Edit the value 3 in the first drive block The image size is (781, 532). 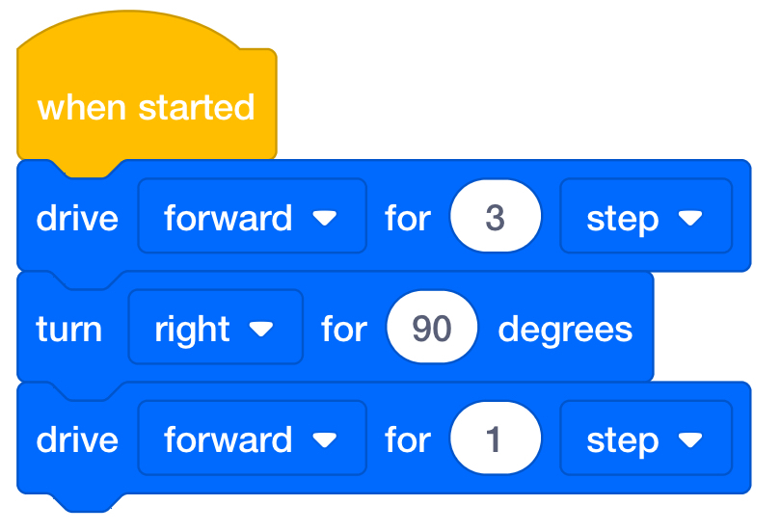(495, 216)
